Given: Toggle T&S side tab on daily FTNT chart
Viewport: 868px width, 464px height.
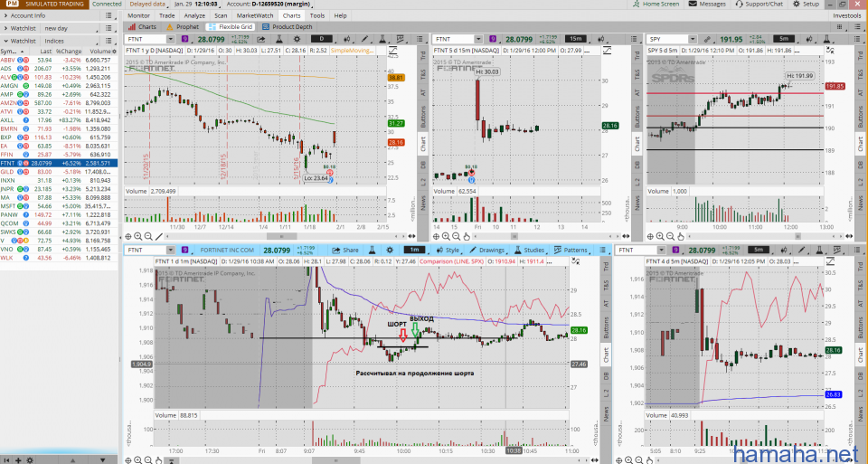Looking at the screenshot, I should (423, 73).
